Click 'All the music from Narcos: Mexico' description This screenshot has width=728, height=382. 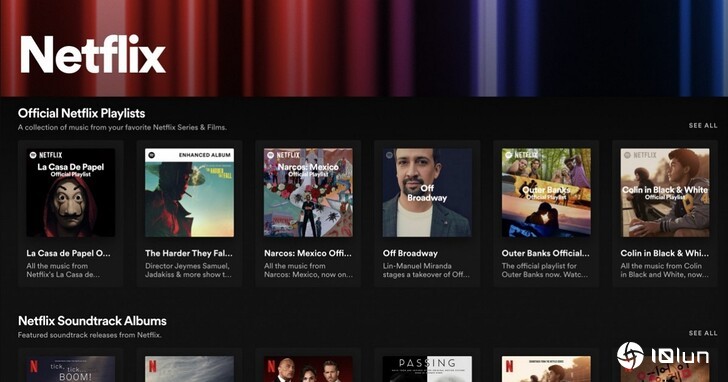tap(308, 270)
